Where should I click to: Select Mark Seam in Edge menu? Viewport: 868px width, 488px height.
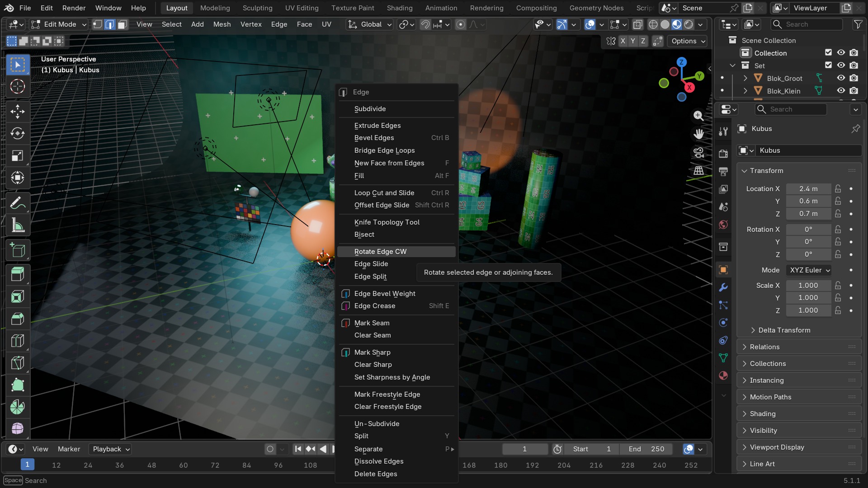click(x=396, y=323)
